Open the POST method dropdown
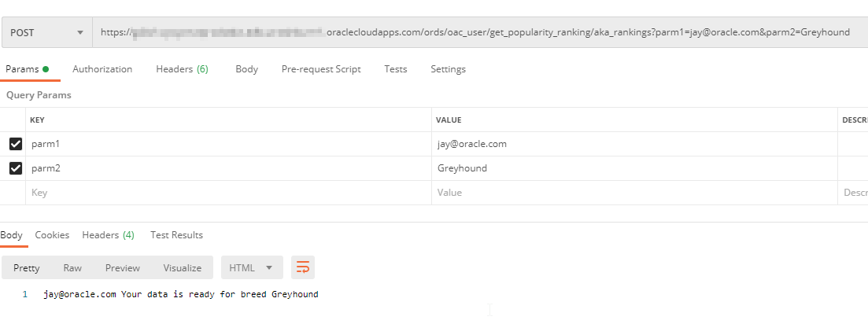This screenshot has width=868, height=324. click(x=47, y=33)
